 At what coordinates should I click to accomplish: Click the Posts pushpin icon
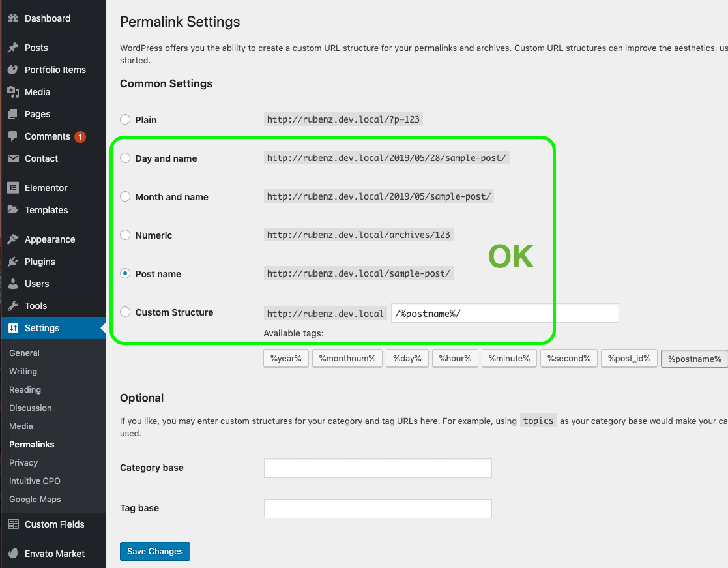point(13,48)
